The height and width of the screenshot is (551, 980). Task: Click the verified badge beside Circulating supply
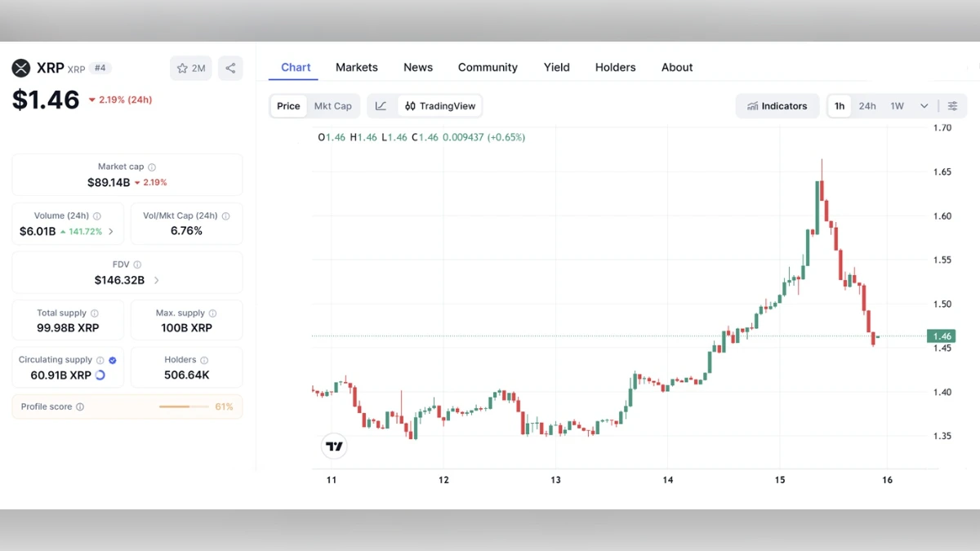[x=113, y=359]
